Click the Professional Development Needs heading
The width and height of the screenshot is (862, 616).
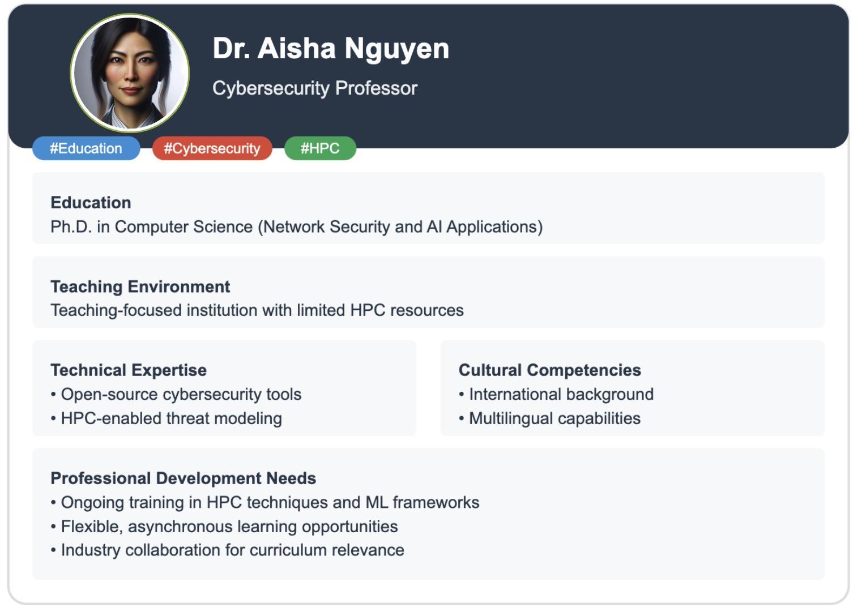[x=183, y=478]
